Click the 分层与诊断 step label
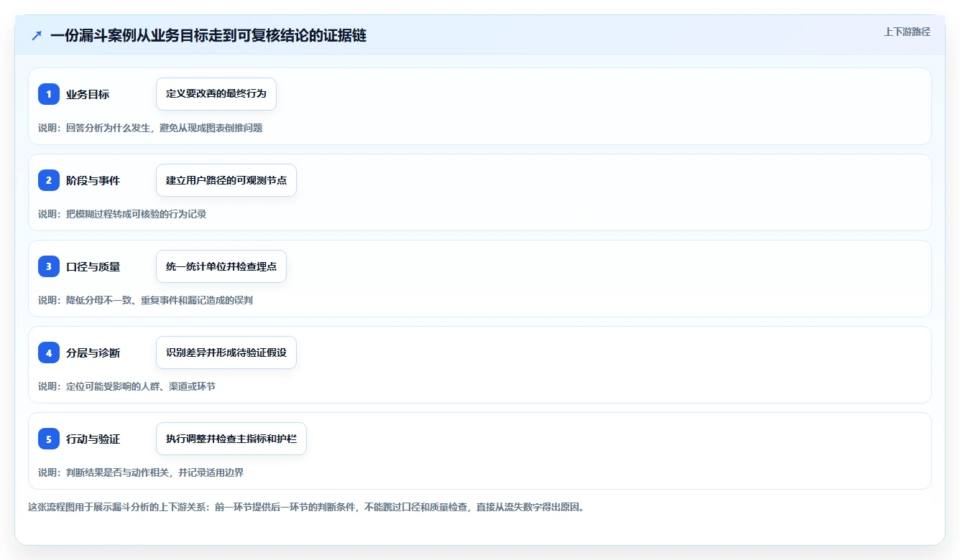 click(93, 353)
